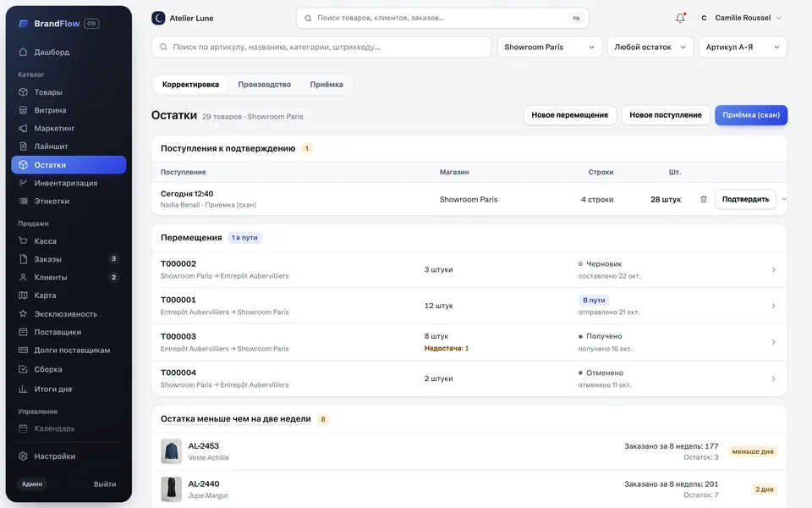Open Касса cart icon

(x=23, y=241)
